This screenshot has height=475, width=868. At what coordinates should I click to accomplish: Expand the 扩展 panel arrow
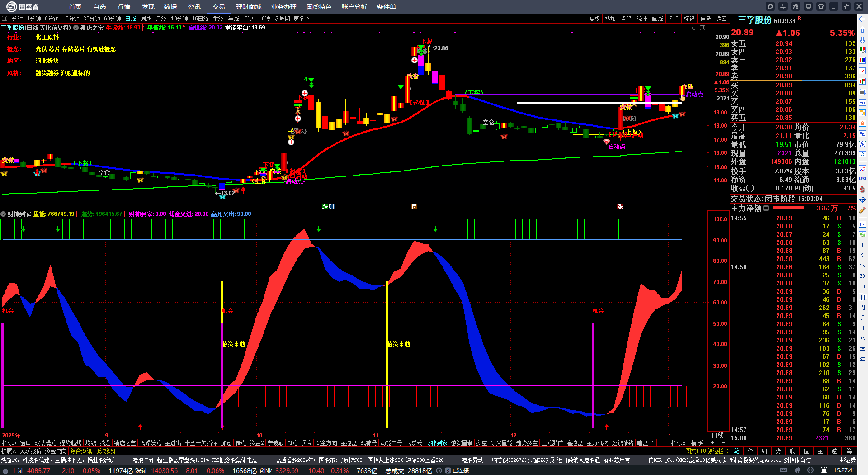click(8, 451)
